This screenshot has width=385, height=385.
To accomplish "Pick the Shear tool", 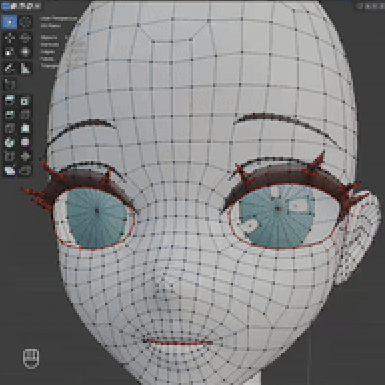I will coord(9,170).
